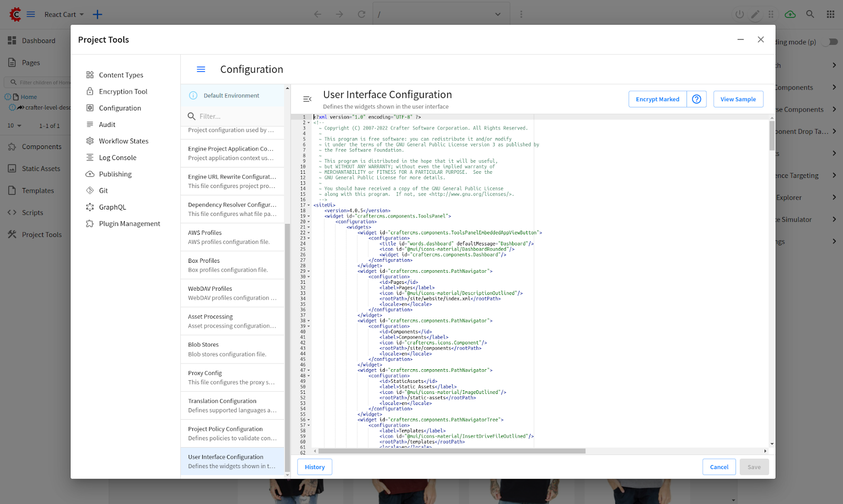843x504 pixels.
Task: Open the Workflow States tool
Action: click(123, 141)
